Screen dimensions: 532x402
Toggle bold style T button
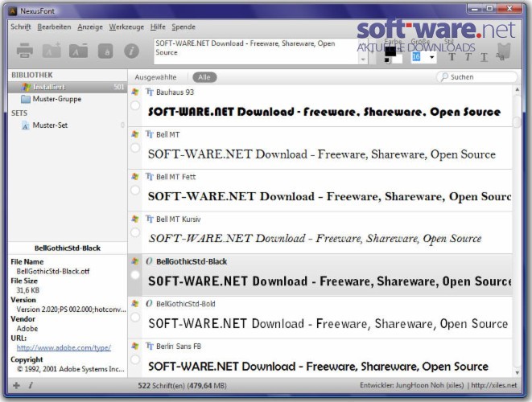(x=452, y=56)
